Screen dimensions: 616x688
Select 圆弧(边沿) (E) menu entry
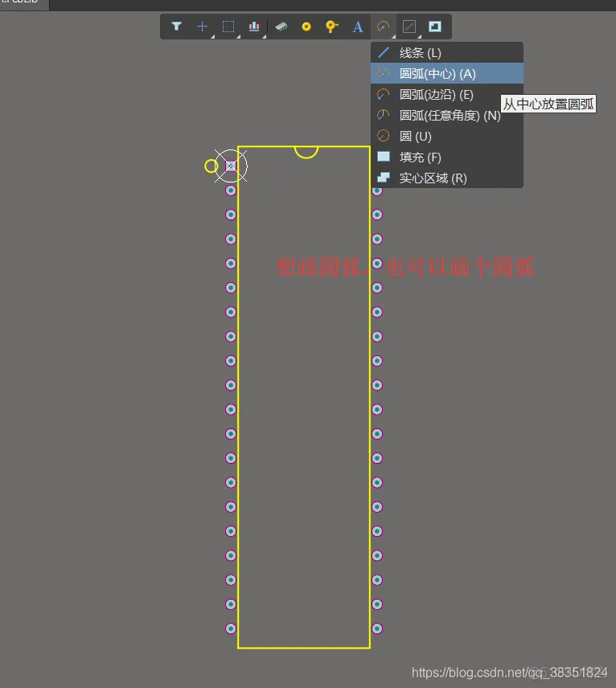[447, 94]
